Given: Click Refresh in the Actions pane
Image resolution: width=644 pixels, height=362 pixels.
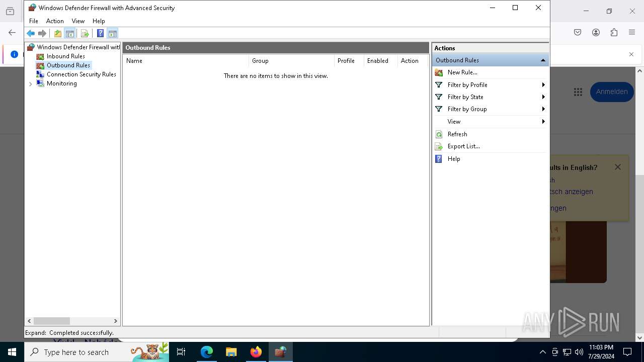Looking at the screenshot, I should 457,134.
